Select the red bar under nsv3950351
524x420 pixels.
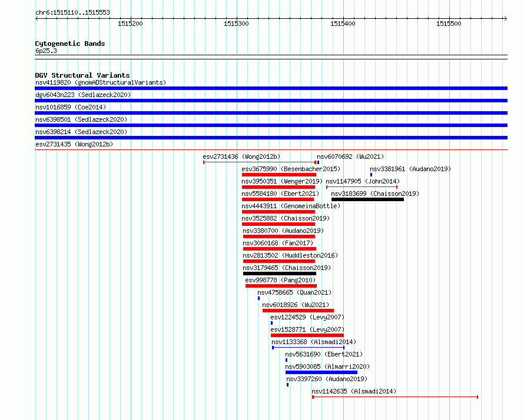[x=278, y=187]
